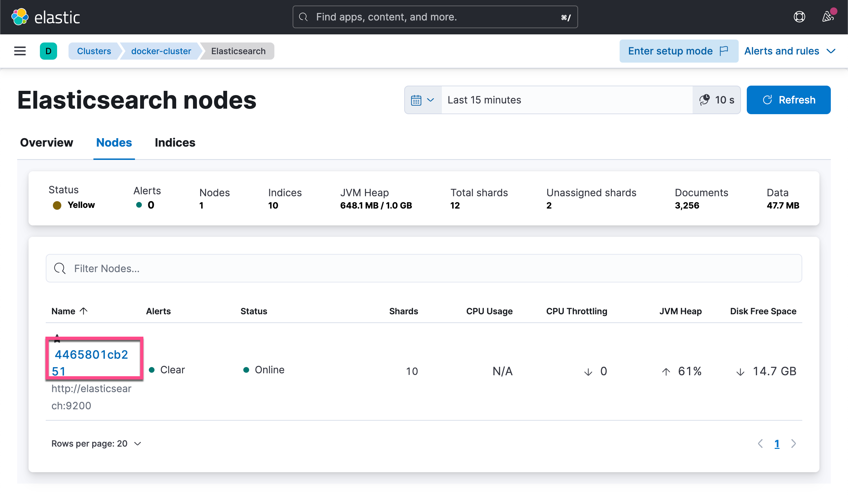Click the master node star icon
Screen dimensions: 848x504
tap(57, 338)
